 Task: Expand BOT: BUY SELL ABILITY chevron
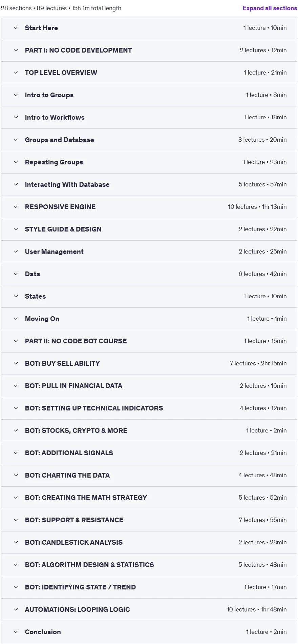(x=16, y=363)
